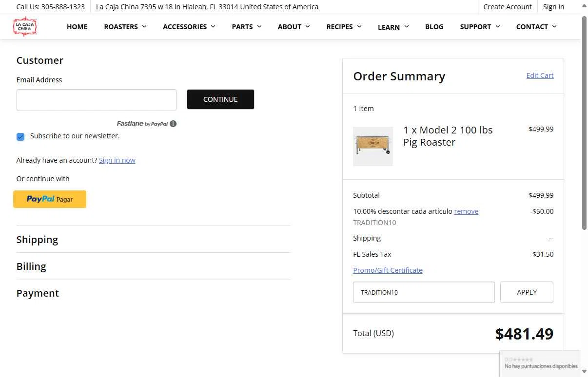Viewport: 588px width, 377px height.
Task: Open the Roasters menu
Action: tap(125, 27)
